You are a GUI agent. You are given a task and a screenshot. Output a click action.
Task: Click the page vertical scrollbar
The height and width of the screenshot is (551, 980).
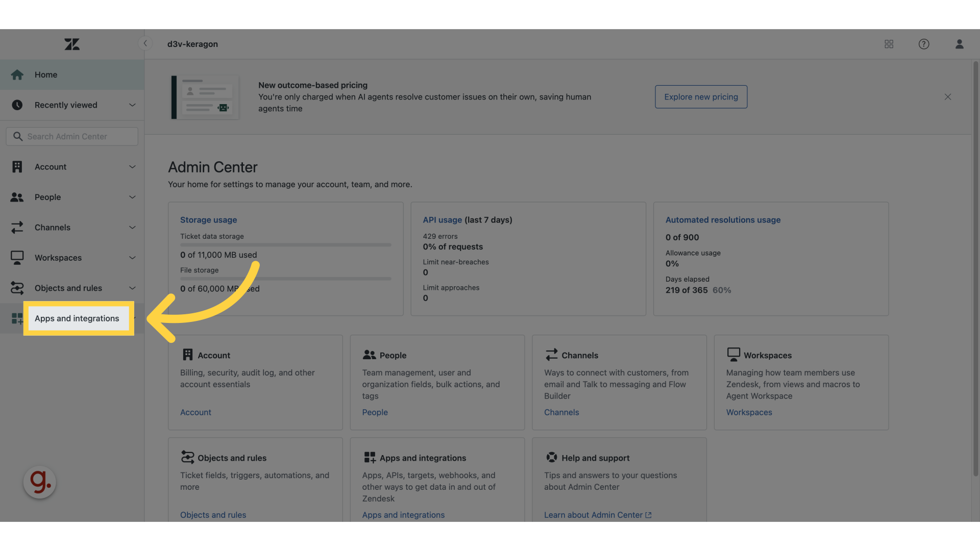[x=975, y=268]
